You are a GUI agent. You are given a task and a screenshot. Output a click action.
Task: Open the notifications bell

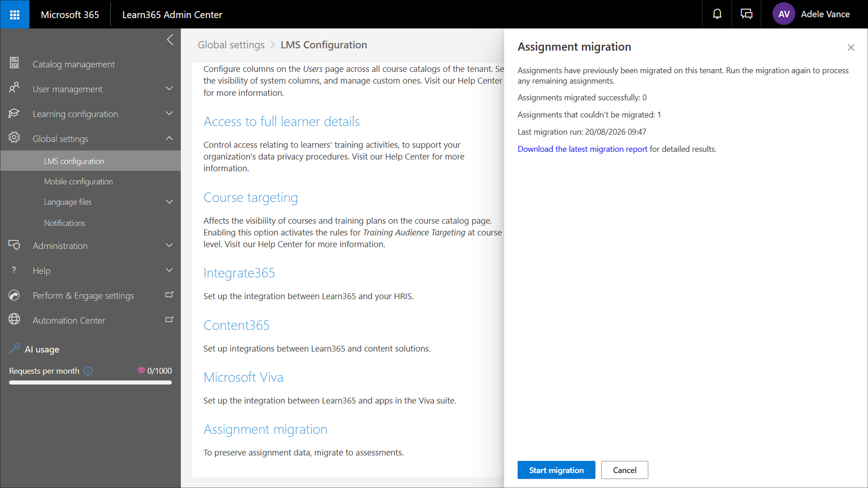pos(717,14)
